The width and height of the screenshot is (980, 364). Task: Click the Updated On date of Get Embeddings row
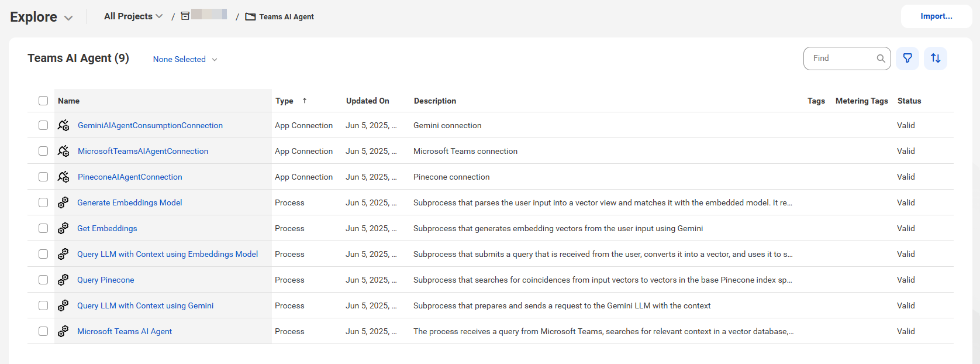click(x=371, y=228)
